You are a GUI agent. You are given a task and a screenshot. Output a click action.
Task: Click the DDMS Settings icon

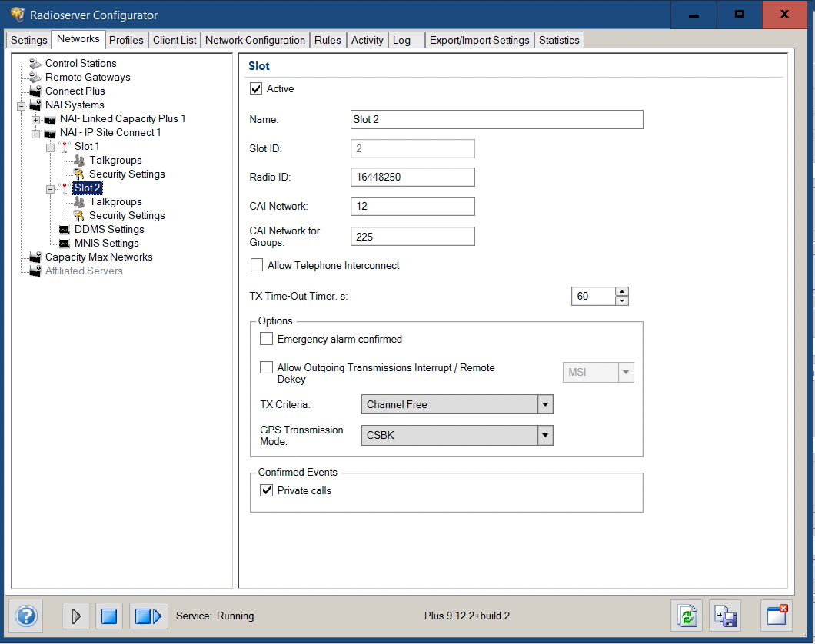point(65,230)
